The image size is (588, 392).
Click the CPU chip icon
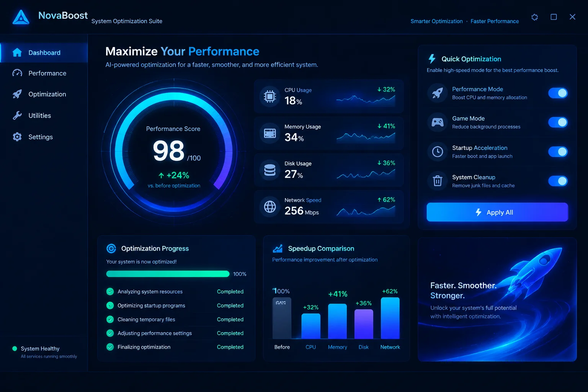coord(269,96)
